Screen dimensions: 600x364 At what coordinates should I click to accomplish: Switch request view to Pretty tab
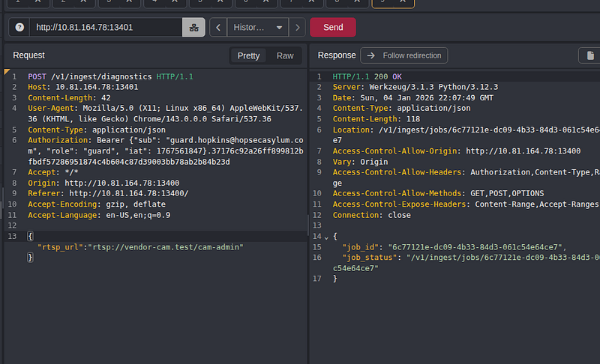[248, 55]
